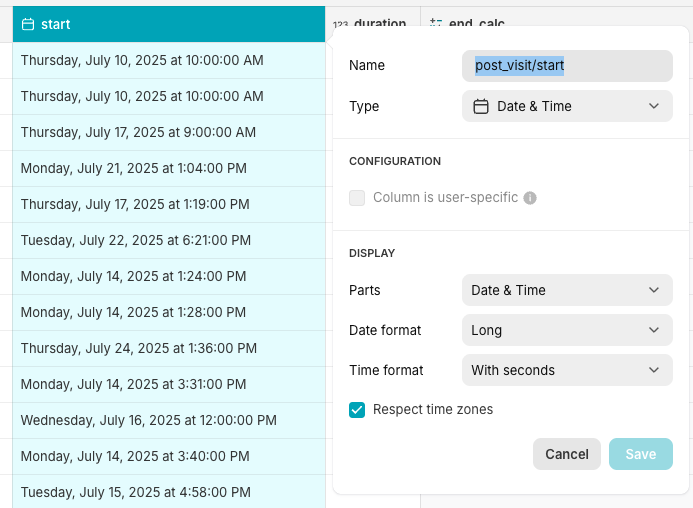The height and width of the screenshot is (508, 693).
Task: Click the Name field post_visit/start
Action: [x=567, y=65]
